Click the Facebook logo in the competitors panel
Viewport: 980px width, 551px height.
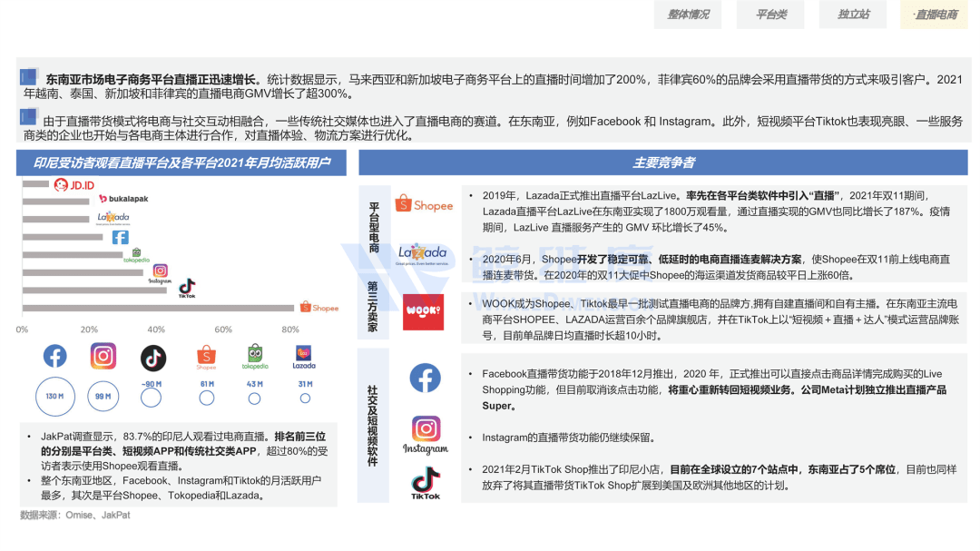[425, 378]
